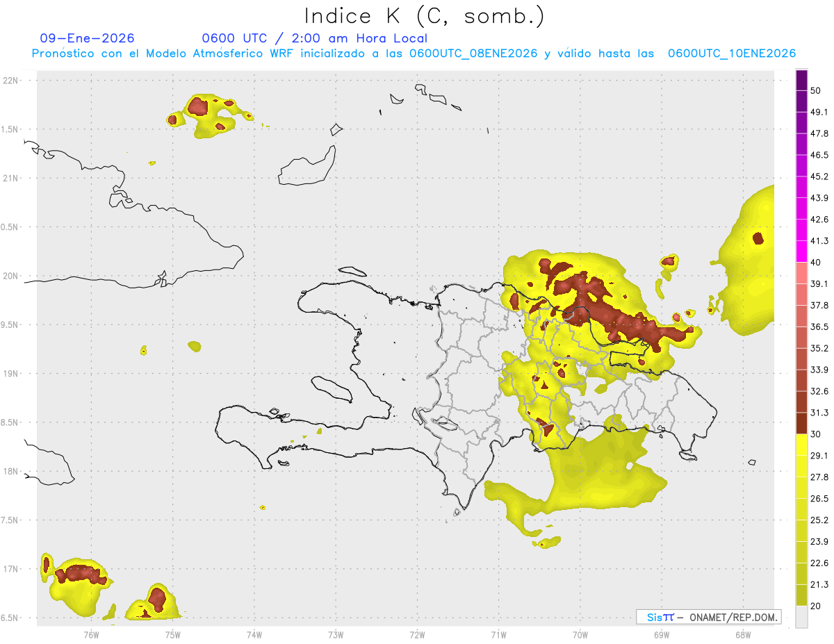Click the "SisTT - ONAMET/REP.DOM." credit box

point(709,617)
